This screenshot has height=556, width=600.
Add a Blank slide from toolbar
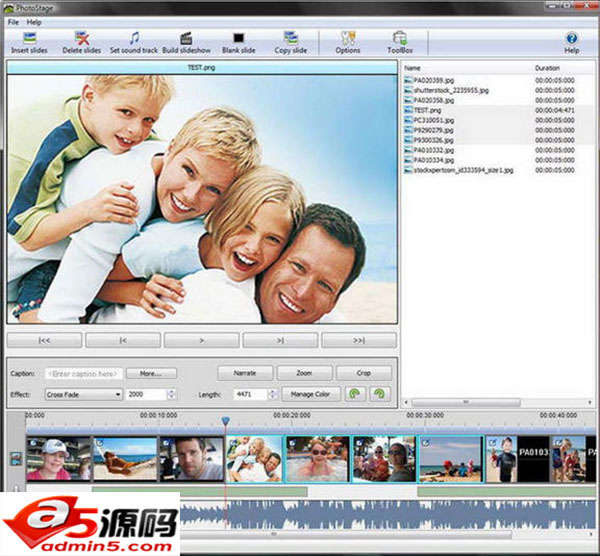tap(238, 38)
